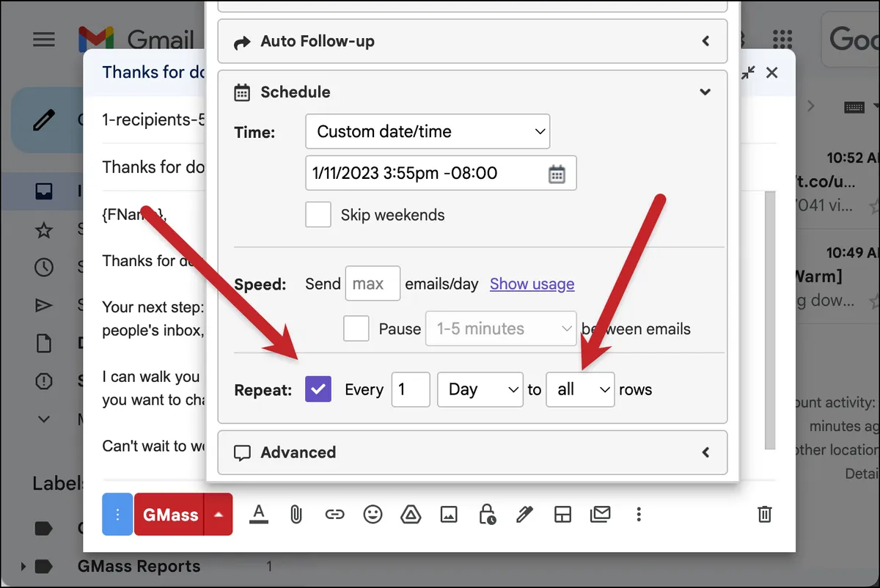Expand the GMass Reports label arrow
The height and width of the screenshot is (588, 880).
click(23, 566)
